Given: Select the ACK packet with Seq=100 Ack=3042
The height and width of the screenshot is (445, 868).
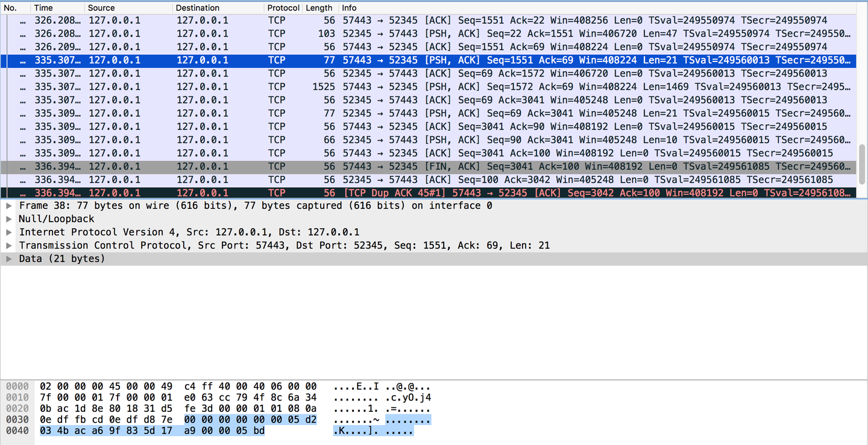Looking at the screenshot, I should 428,179.
